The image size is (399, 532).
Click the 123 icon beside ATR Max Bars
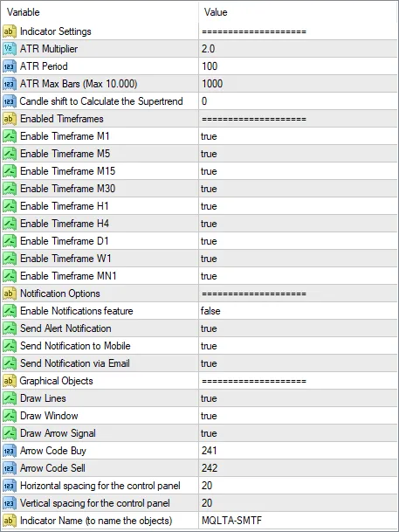point(10,84)
